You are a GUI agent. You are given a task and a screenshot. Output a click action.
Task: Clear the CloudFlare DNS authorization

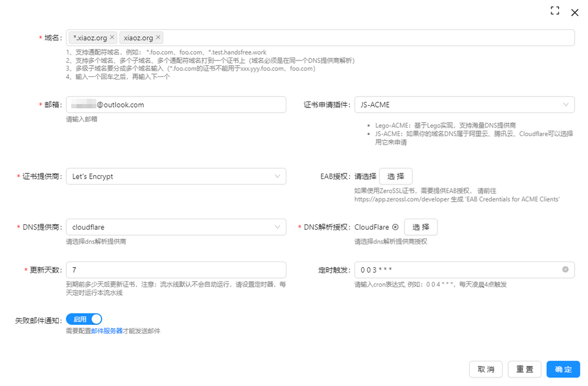click(x=395, y=227)
